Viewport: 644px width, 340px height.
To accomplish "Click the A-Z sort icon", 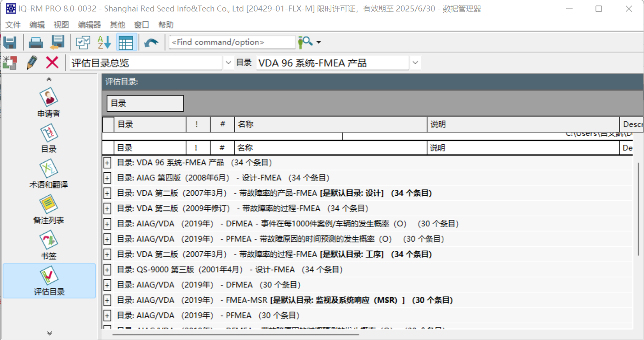I will point(104,42).
